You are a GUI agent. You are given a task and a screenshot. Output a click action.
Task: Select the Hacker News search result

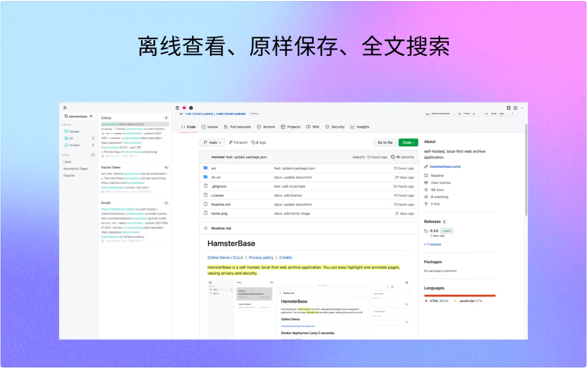click(135, 180)
